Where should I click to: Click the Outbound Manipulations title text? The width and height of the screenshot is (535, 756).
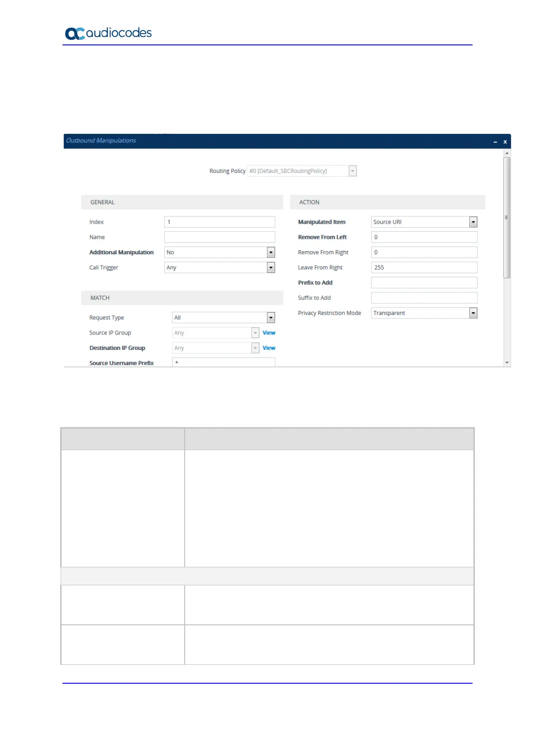[x=101, y=141]
